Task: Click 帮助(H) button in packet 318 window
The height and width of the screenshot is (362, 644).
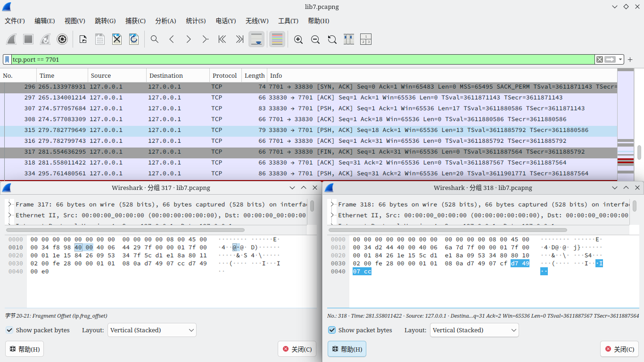Action: pyautogui.click(x=347, y=349)
